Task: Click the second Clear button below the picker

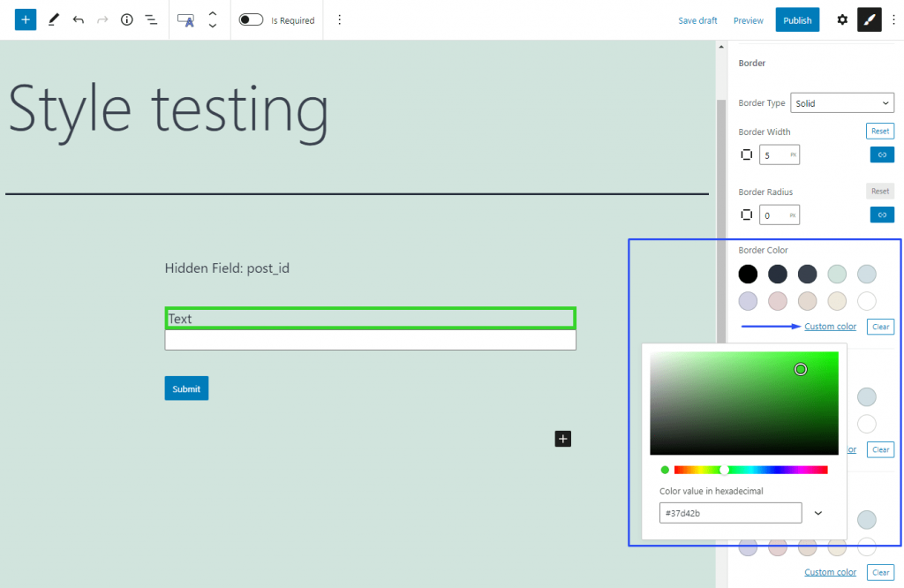Action: (880, 449)
